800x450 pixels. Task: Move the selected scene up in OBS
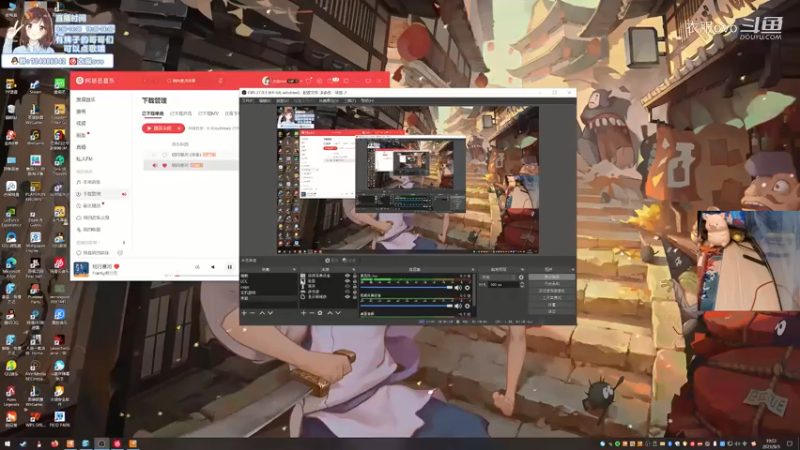tap(262, 313)
